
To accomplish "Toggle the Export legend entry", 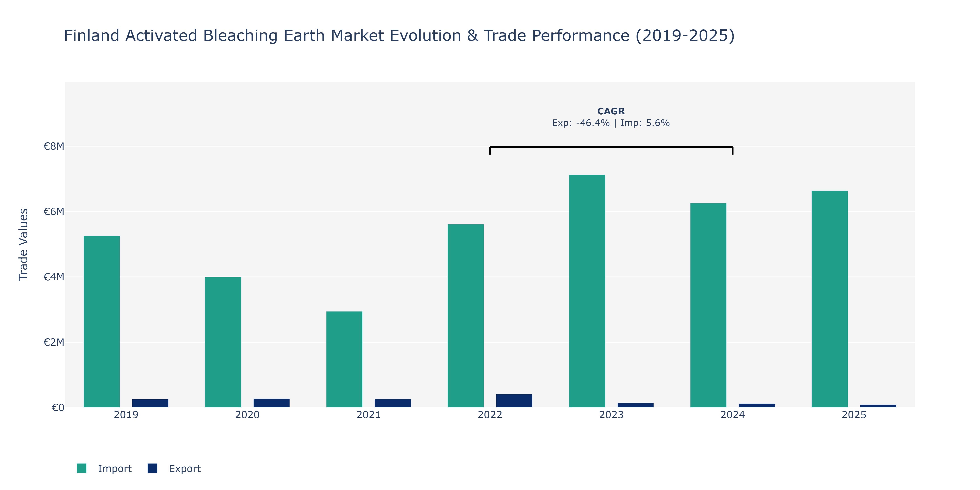I will coord(174,468).
